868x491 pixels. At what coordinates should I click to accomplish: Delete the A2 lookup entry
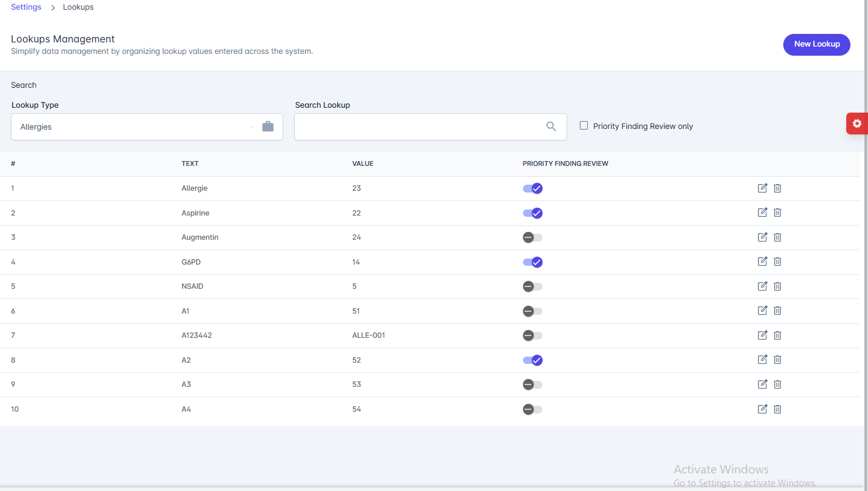pyautogui.click(x=778, y=360)
